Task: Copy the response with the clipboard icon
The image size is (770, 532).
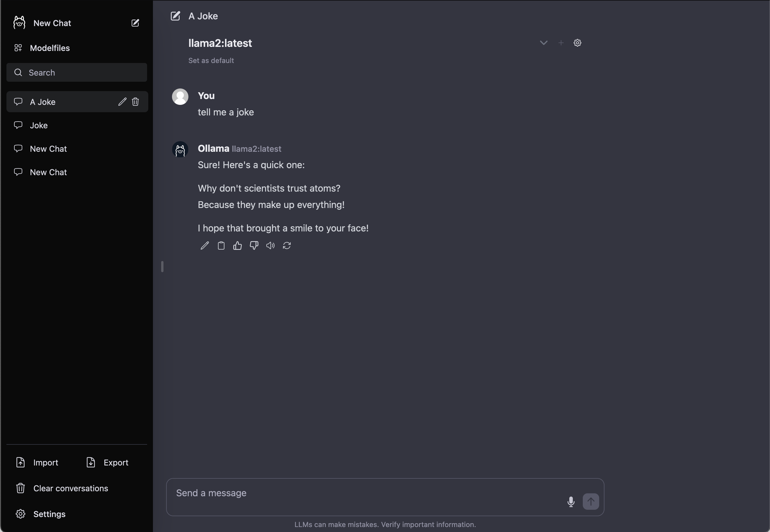Action: coord(221,246)
